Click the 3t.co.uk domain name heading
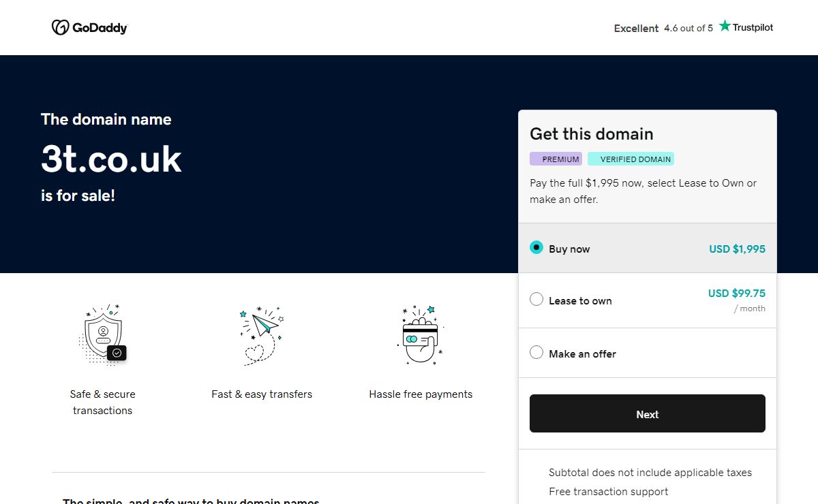818x504 pixels. (x=111, y=159)
